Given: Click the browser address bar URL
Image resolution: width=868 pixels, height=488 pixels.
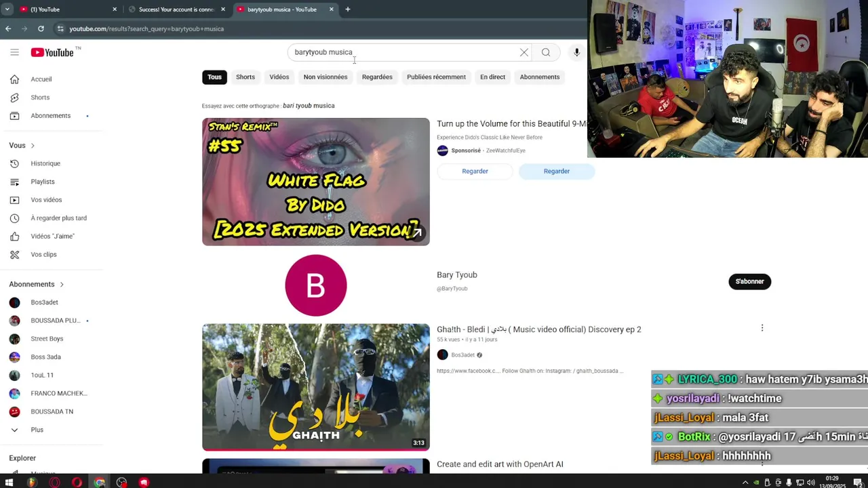Looking at the screenshot, I should [x=146, y=28].
